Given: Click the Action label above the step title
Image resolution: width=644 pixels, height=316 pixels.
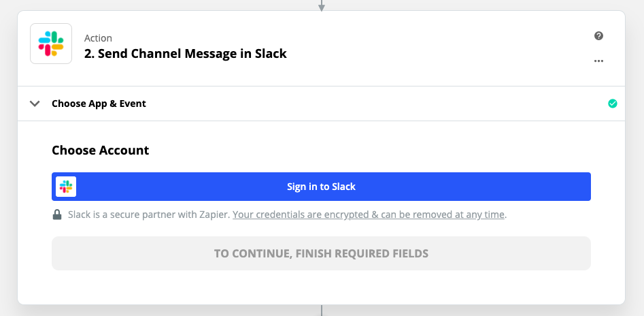Looking at the screenshot, I should 98,38.
